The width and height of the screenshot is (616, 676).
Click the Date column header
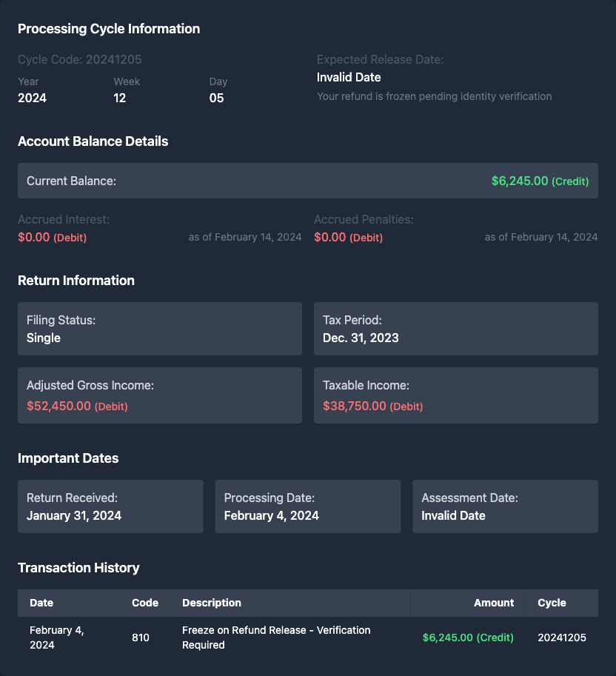pos(41,603)
